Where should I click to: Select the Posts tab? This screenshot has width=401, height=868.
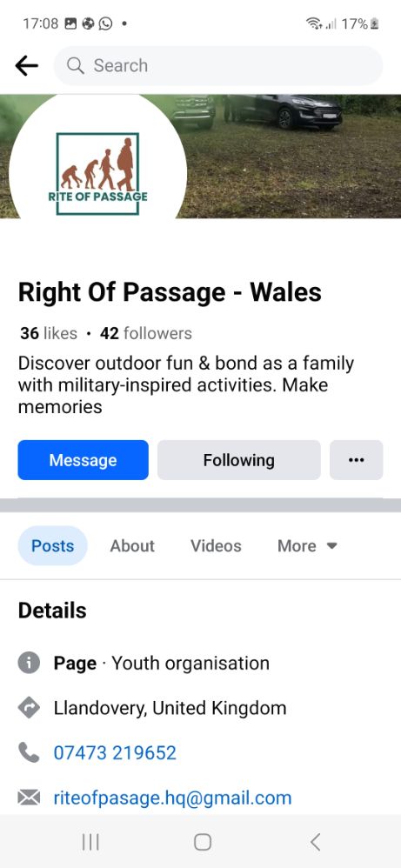(x=52, y=546)
